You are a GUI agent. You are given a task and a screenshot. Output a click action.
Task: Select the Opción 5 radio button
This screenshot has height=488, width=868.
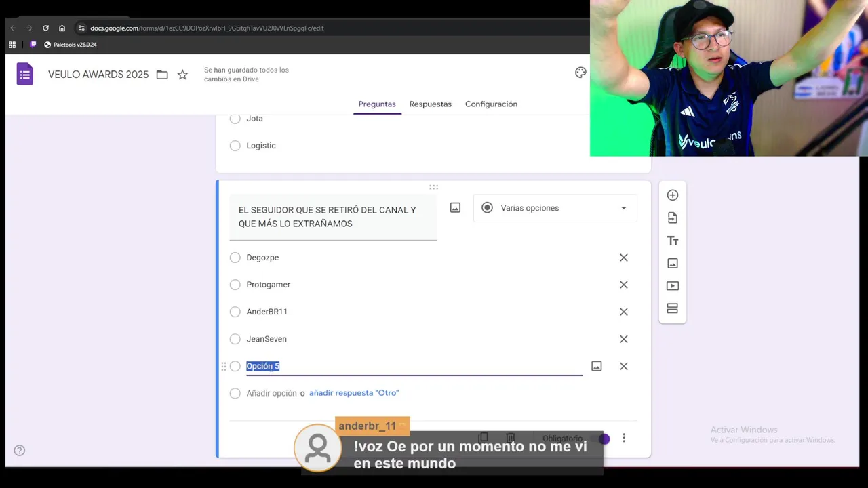235,366
